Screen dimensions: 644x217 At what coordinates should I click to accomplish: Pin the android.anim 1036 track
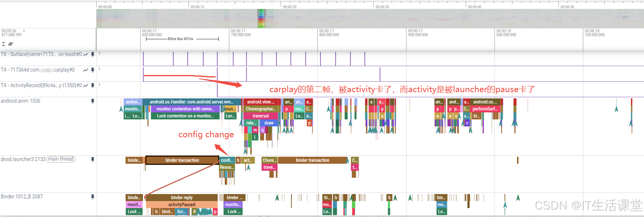(93, 101)
